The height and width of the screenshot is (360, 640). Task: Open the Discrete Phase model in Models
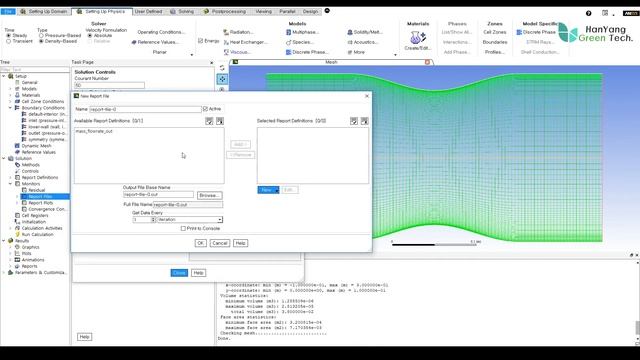(307, 52)
